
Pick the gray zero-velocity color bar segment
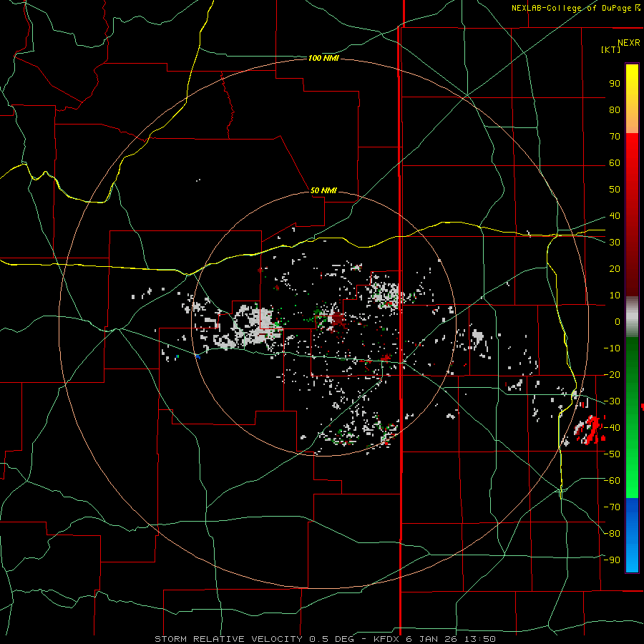click(x=632, y=317)
